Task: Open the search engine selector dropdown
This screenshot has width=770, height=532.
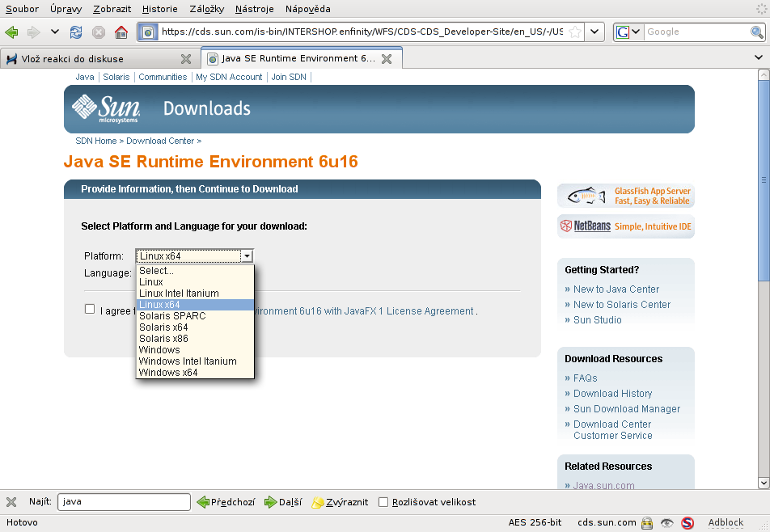Action: click(628, 32)
